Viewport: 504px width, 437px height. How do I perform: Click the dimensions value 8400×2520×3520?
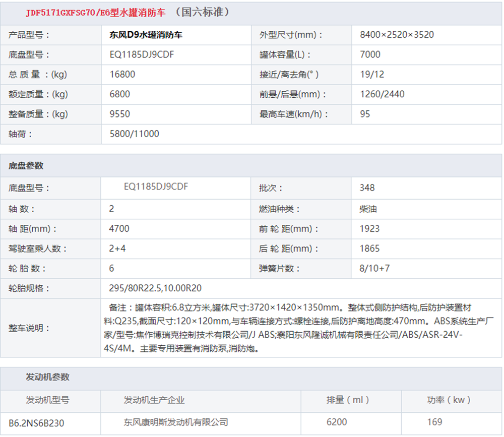pyautogui.click(x=397, y=35)
